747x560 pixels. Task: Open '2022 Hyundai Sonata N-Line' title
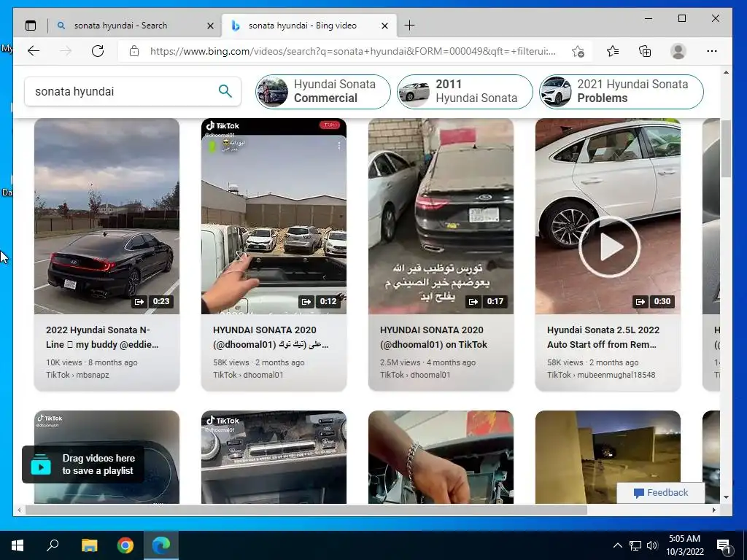point(102,337)
